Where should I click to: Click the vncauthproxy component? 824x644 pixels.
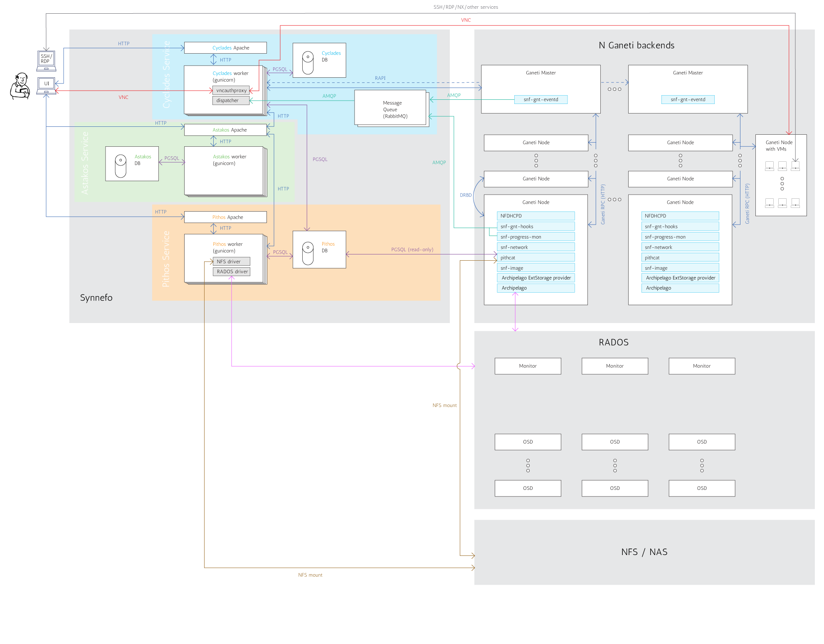coord(231,90)
